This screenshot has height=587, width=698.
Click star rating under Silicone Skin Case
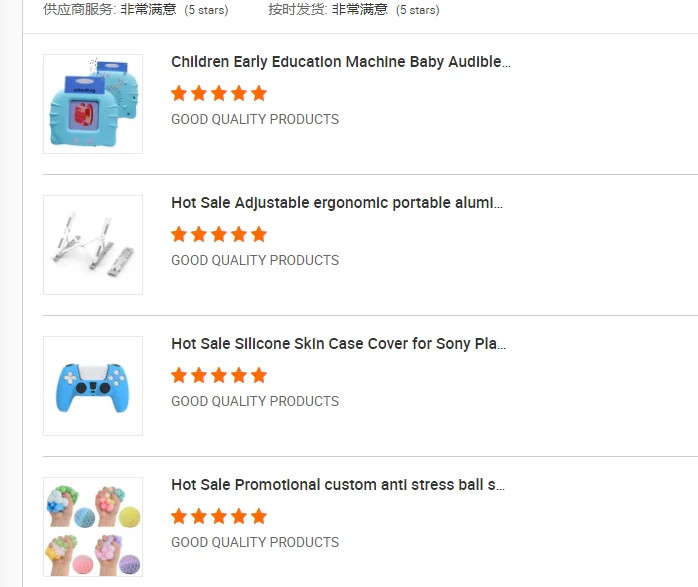point(219,375)
